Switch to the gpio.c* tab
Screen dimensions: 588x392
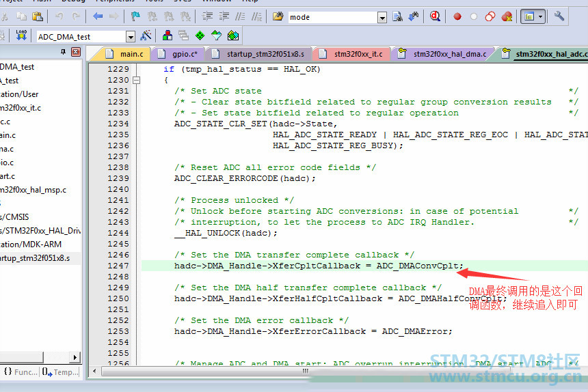click(x=178, y=54)
